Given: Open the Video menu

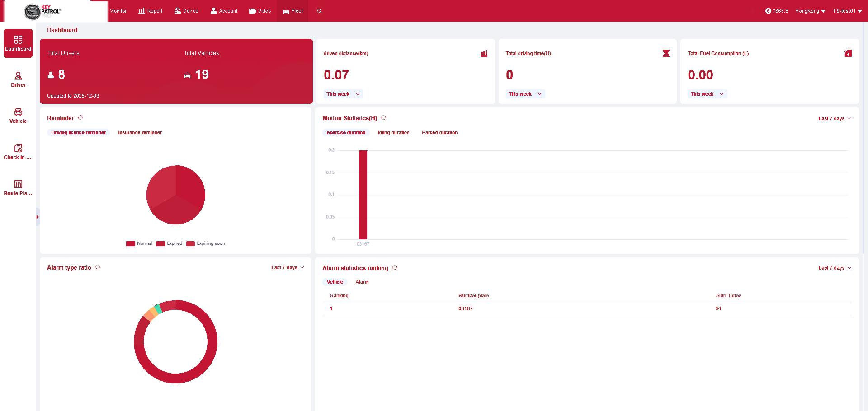Looking at the screenshot, I should pyautogui.click(x=260, y=11).
